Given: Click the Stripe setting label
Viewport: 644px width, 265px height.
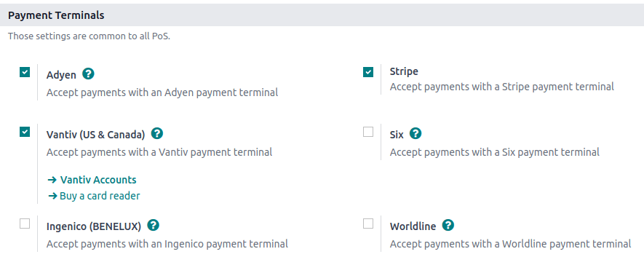Looking at the screenshot, I should 404,71.
